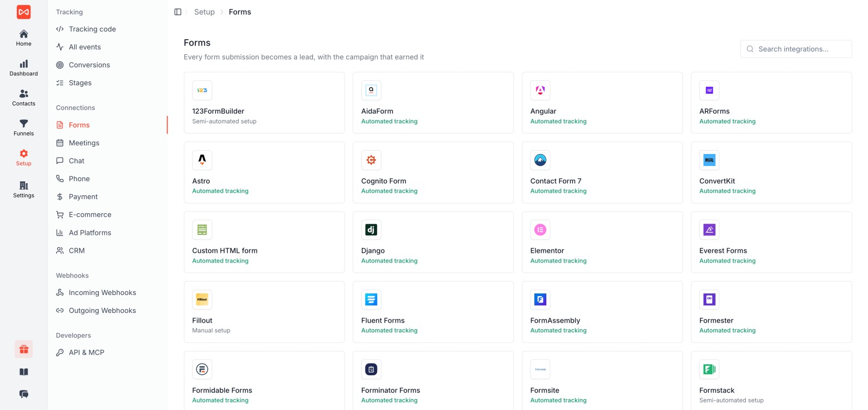This screenshot has width=868, height=410.
Task: Go to Home in the left rail
Action: pos(23,38)
